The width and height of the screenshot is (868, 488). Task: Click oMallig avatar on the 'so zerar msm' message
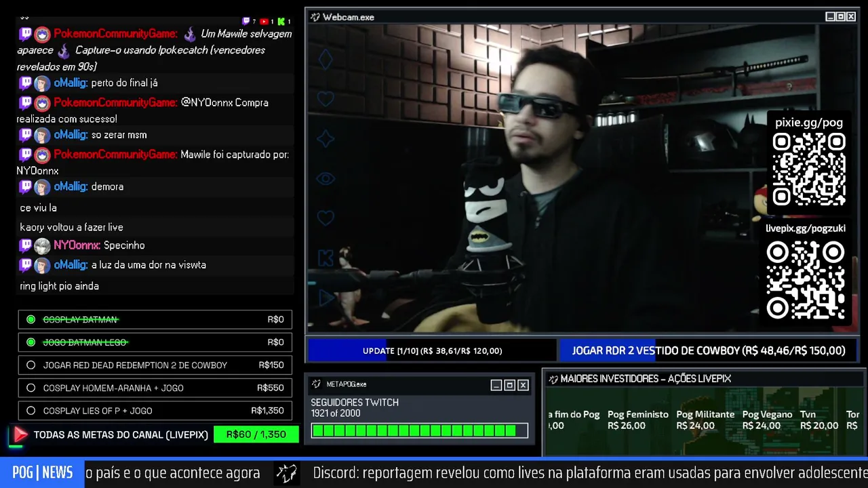click(x=42, y=135)
